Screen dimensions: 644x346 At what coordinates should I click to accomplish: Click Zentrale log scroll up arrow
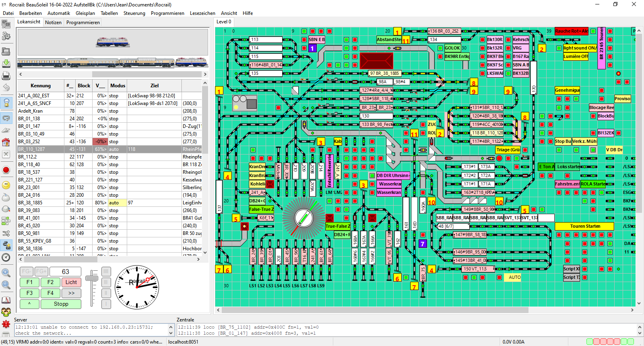(640, 327)
